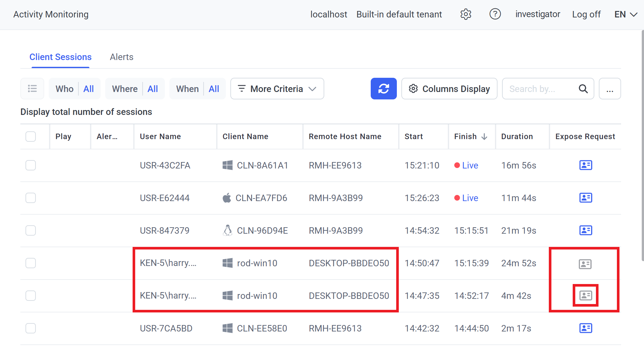Open the EN language dropdown

[x=625, y=15]
